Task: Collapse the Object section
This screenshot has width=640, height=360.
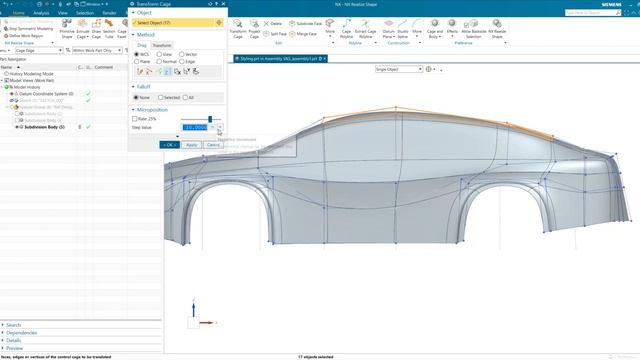Action: [133, 13]
